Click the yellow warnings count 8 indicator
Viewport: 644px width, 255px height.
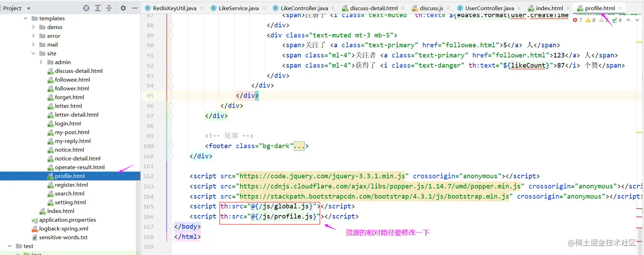point(591,20)
